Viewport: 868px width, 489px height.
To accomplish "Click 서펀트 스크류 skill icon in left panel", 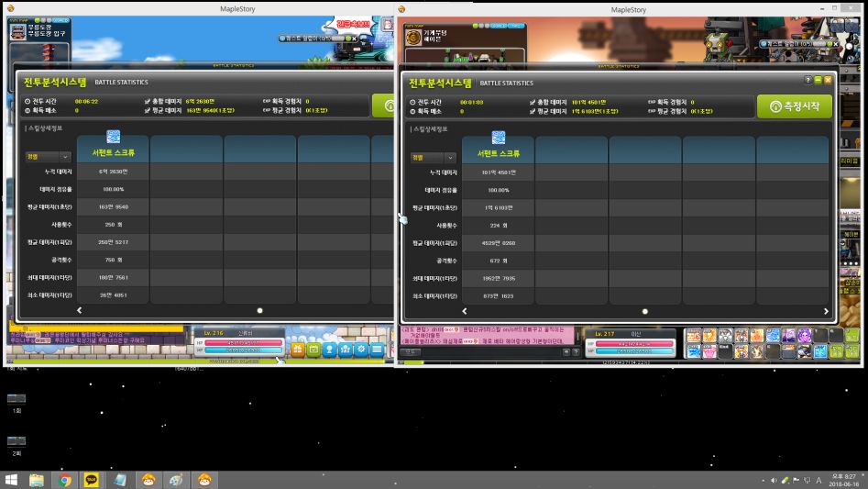I will click(114, 138).
